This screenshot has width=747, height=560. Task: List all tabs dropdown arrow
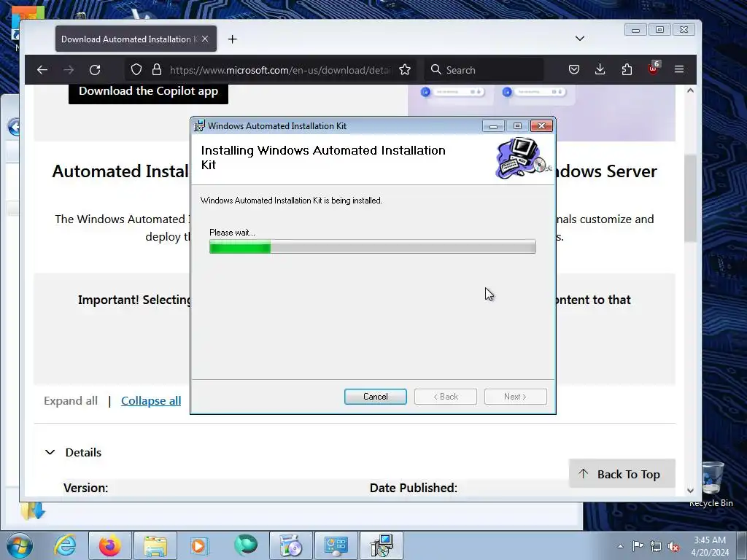[x=580, y=39]
